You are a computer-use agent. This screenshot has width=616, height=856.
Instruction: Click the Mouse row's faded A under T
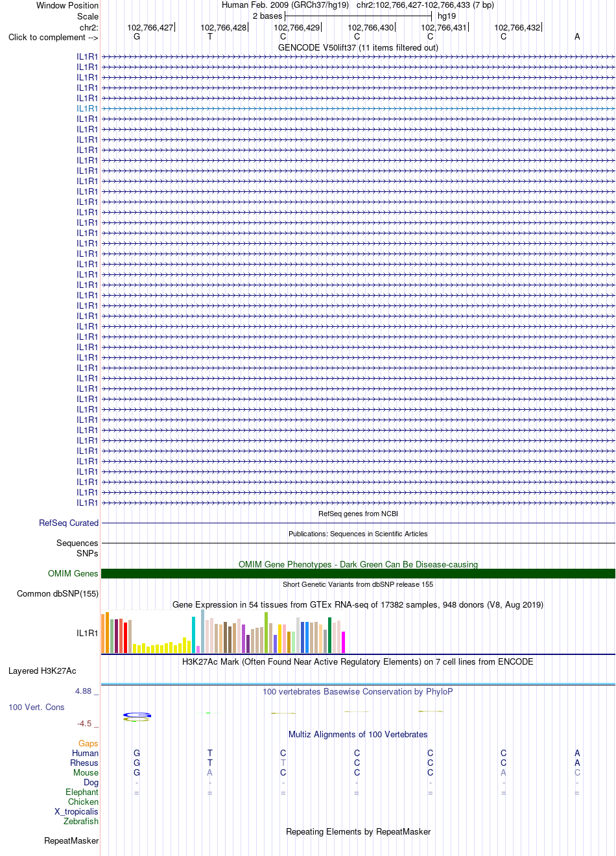[x=210, y=772]
